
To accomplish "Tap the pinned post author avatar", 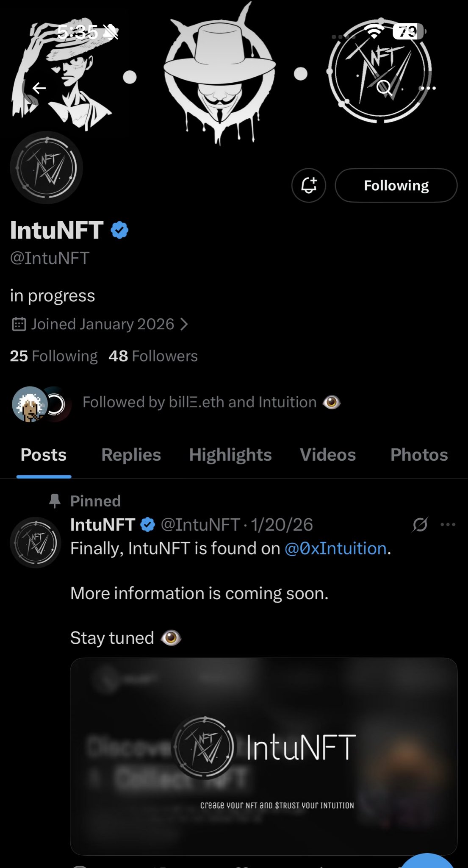I will [36, 542].
